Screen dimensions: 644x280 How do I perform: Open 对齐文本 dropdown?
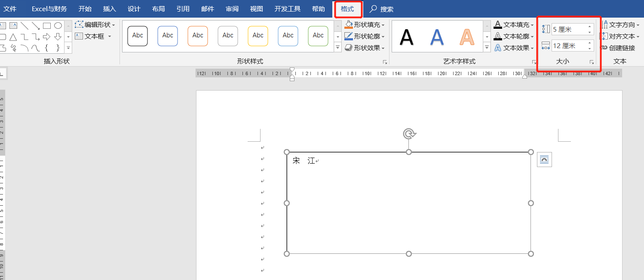tap(638, 37)
